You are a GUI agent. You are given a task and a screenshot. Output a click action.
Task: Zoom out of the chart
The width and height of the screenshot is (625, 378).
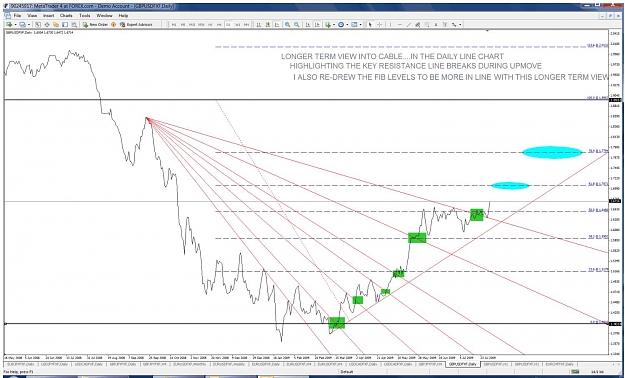[297, 24]
